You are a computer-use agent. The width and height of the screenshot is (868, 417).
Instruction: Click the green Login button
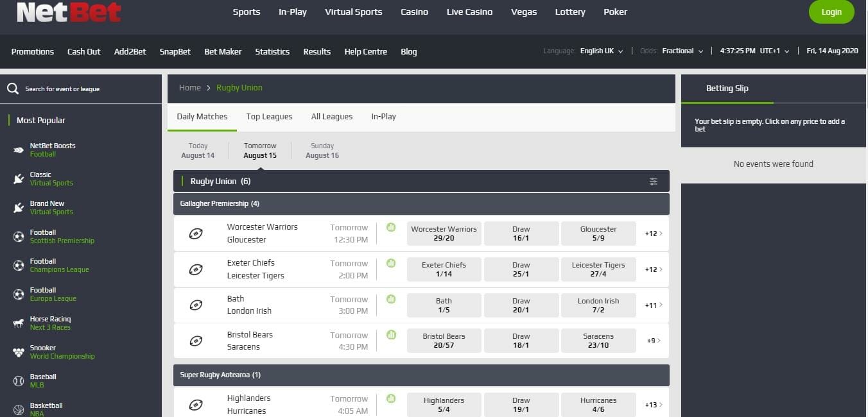831,12
